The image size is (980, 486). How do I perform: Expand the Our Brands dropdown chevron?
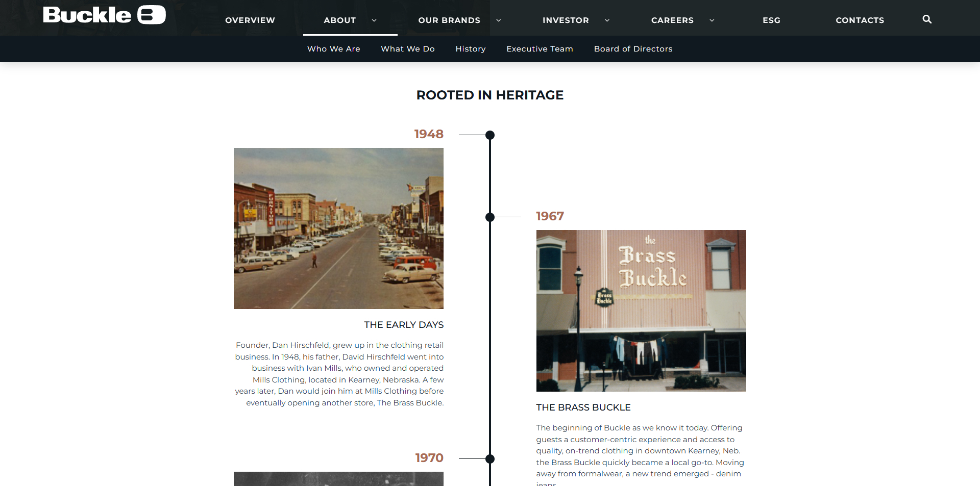(499, 20)
